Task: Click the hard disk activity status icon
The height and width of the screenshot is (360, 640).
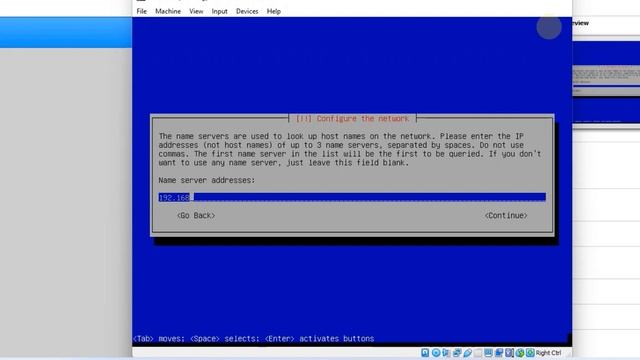Action: [425, 353]
